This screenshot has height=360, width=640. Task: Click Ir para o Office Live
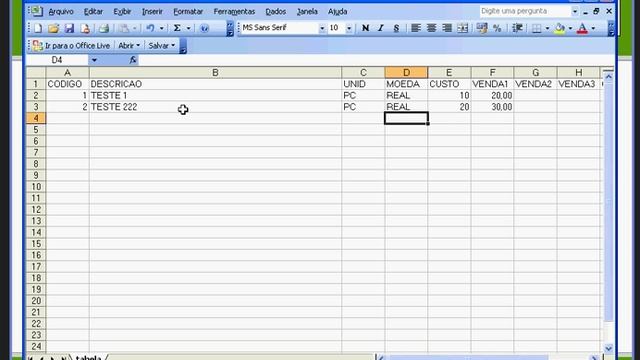[x=77, y=45]
